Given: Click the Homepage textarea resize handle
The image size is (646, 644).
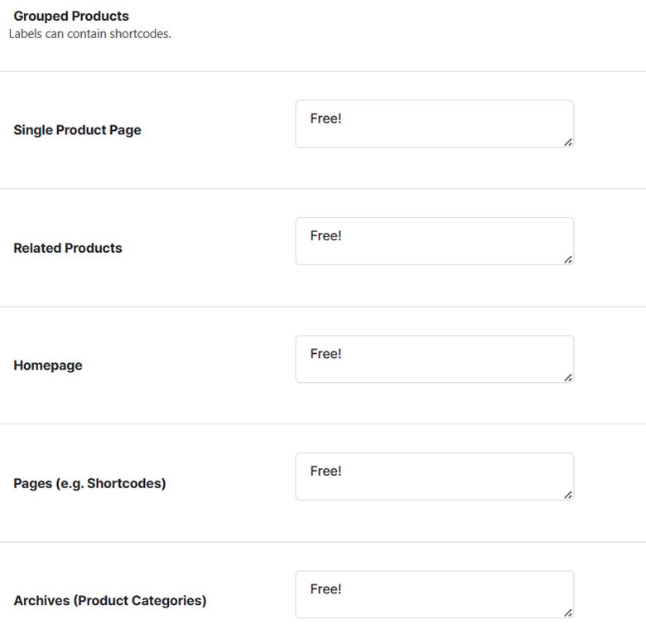Looking at the screenshot, I should pos(568,378).
